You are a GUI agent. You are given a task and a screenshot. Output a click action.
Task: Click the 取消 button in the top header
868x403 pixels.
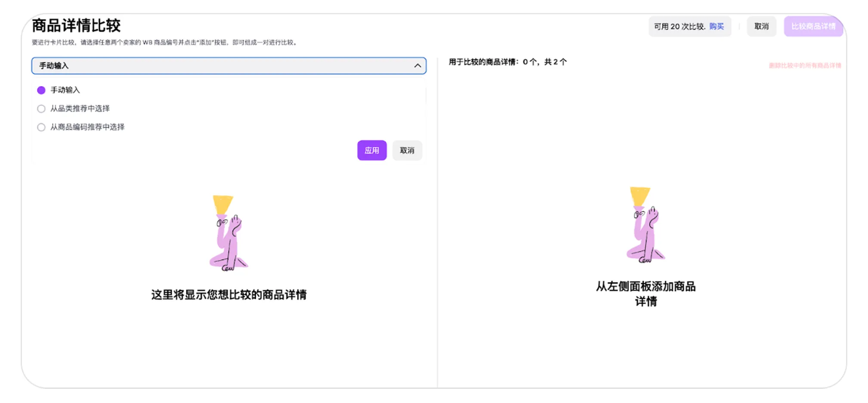pyautogui.click(x=761, y=26)
